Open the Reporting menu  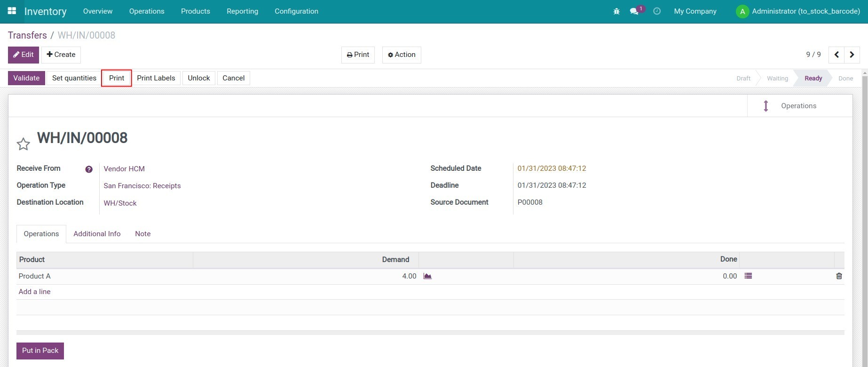[x=242, y=11]
